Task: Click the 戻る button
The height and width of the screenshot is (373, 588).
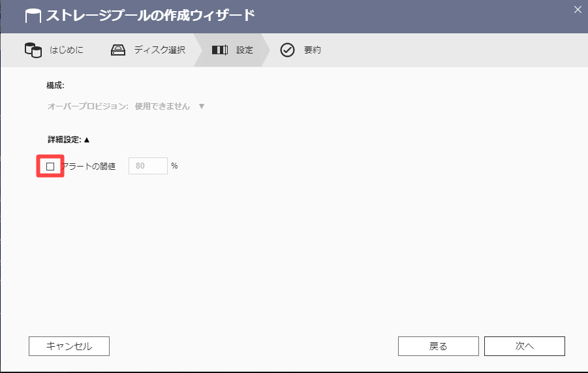Action: [439, 346]
